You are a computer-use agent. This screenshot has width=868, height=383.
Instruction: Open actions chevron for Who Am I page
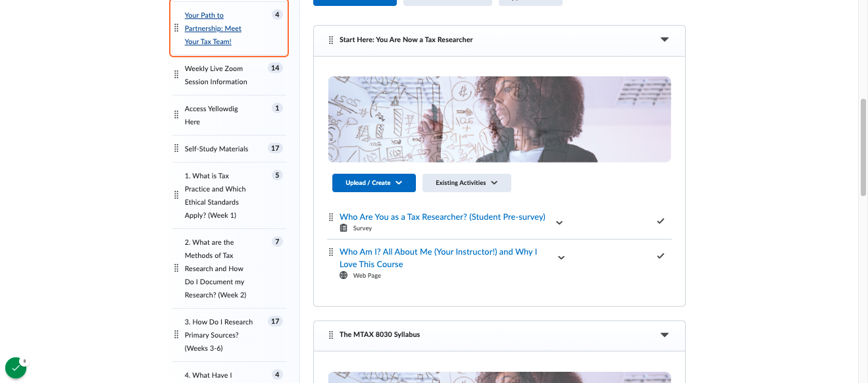click(x=561, y=257)
